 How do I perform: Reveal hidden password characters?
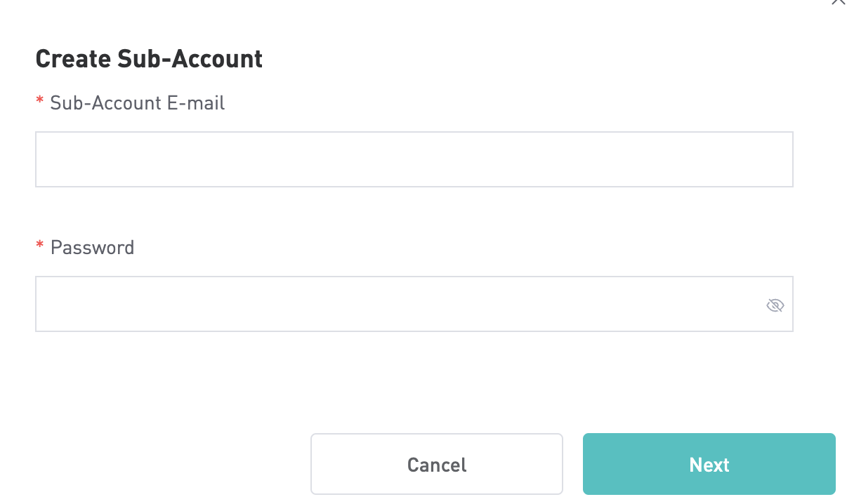(775, 305)
